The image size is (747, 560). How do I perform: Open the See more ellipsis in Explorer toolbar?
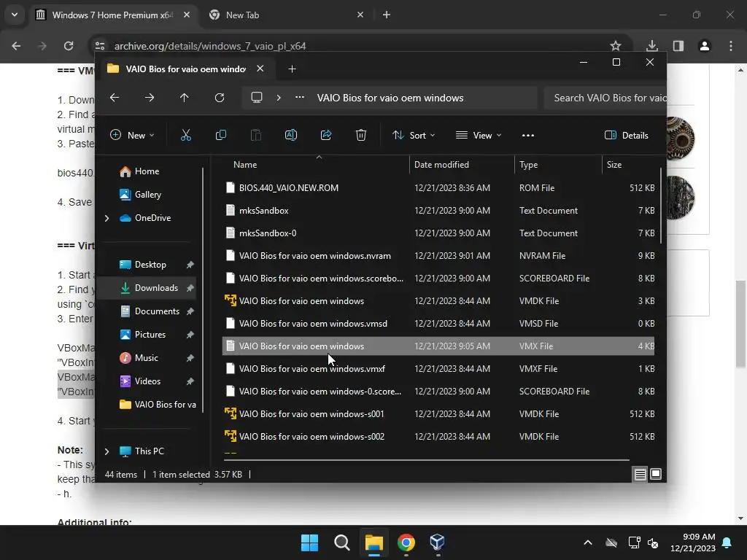(x=528, y=135)
